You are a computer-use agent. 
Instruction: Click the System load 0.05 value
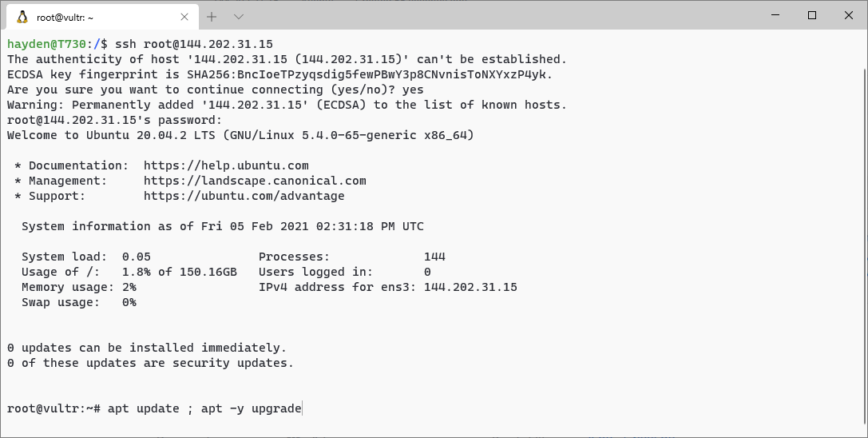[137, 257]
